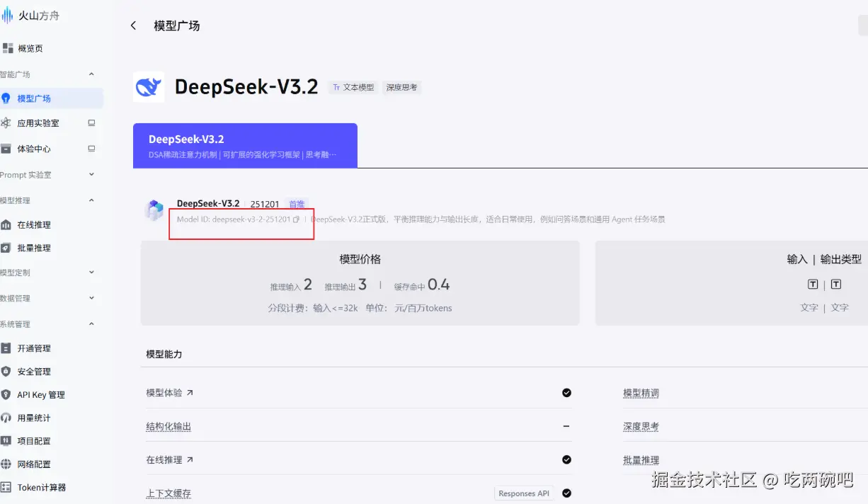
Task: Click the 网络配置 globe icon
Action: [6, 464]
